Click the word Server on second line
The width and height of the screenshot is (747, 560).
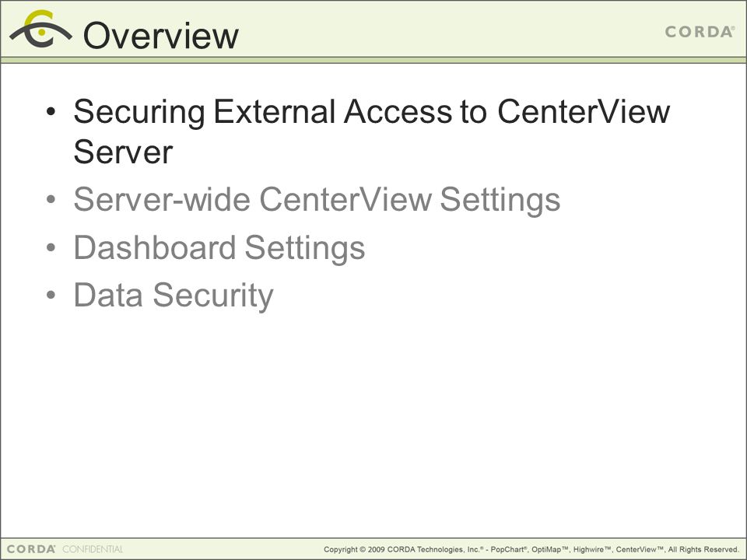pyautogui.click(x=123, y=152)
